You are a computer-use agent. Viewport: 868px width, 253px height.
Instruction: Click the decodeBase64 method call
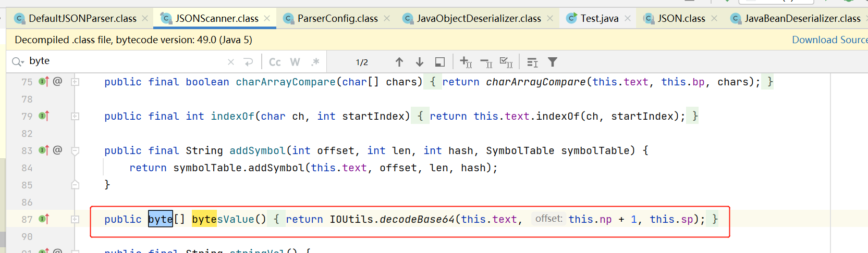417,219
